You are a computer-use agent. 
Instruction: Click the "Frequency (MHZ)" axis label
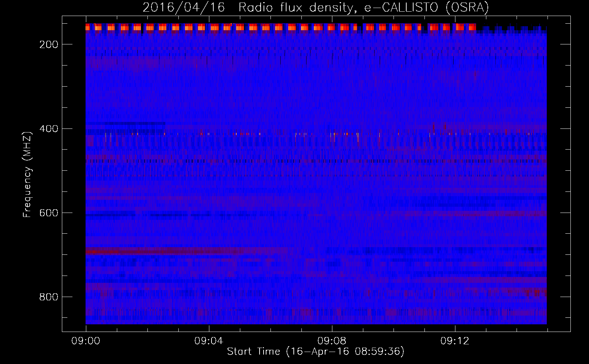click(x=27, y=174)
